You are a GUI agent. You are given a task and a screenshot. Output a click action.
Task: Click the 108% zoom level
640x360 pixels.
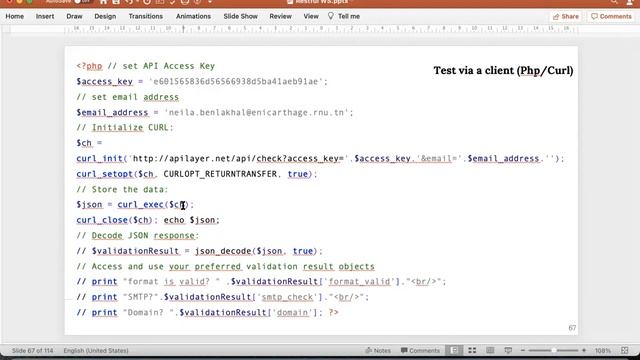(603, 351)
